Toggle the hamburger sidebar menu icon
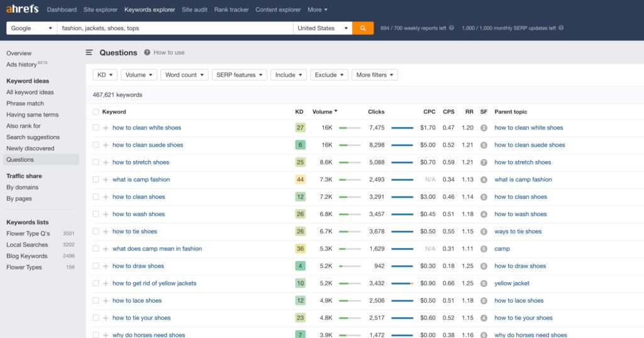The width and height of the screenshot is (644, 338). point(89,52)
